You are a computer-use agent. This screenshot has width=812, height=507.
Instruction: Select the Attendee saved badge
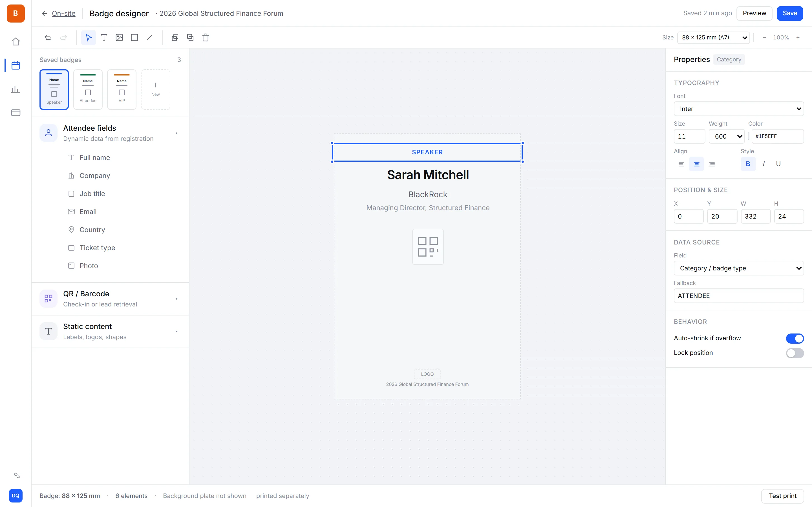coord(88,90)
